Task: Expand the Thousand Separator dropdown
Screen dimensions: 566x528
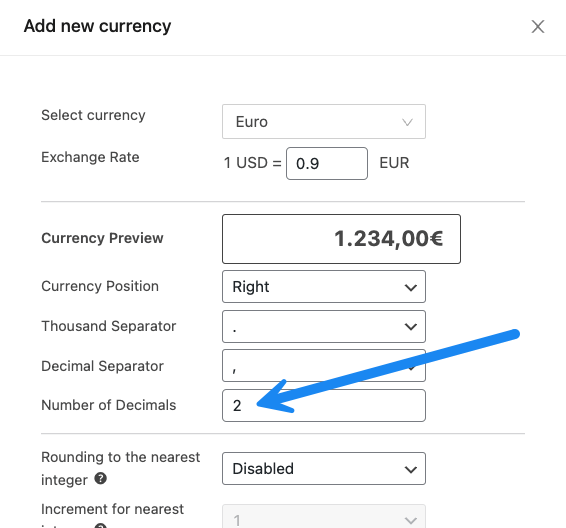Action: (x=324, y=326)
